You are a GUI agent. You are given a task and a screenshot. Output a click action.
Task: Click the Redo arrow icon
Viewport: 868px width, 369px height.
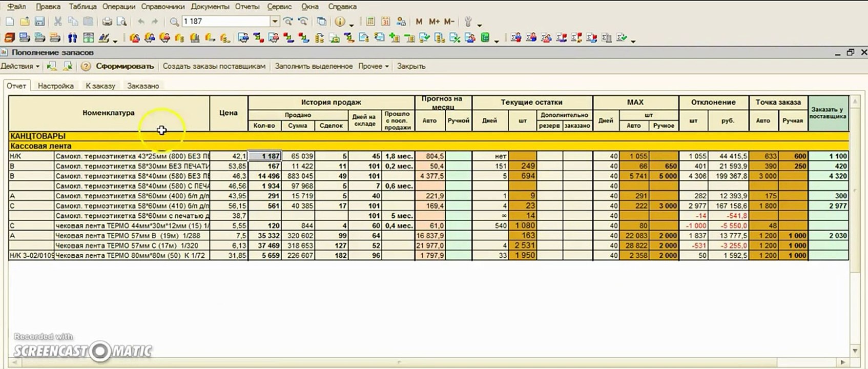click(x=155, y=22)
